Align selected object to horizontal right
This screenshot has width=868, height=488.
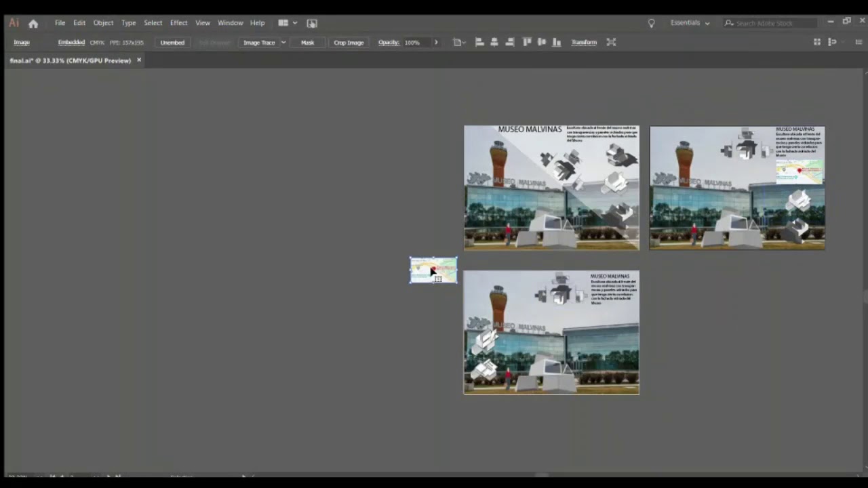(x=510, y=42)
